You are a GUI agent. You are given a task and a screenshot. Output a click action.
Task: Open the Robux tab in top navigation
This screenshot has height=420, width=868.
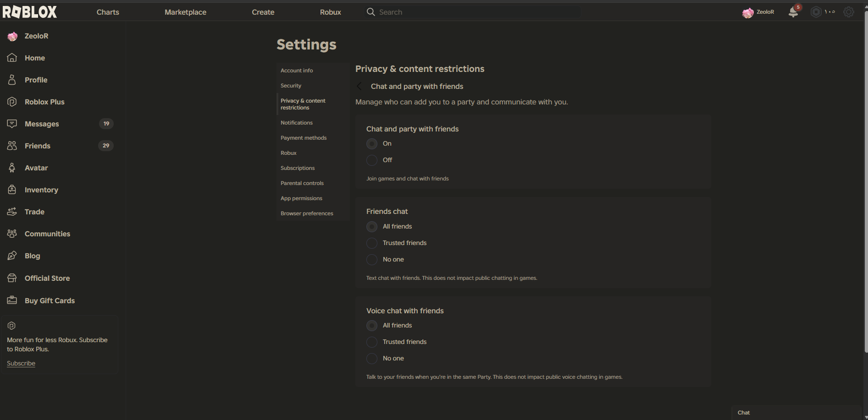331,12
